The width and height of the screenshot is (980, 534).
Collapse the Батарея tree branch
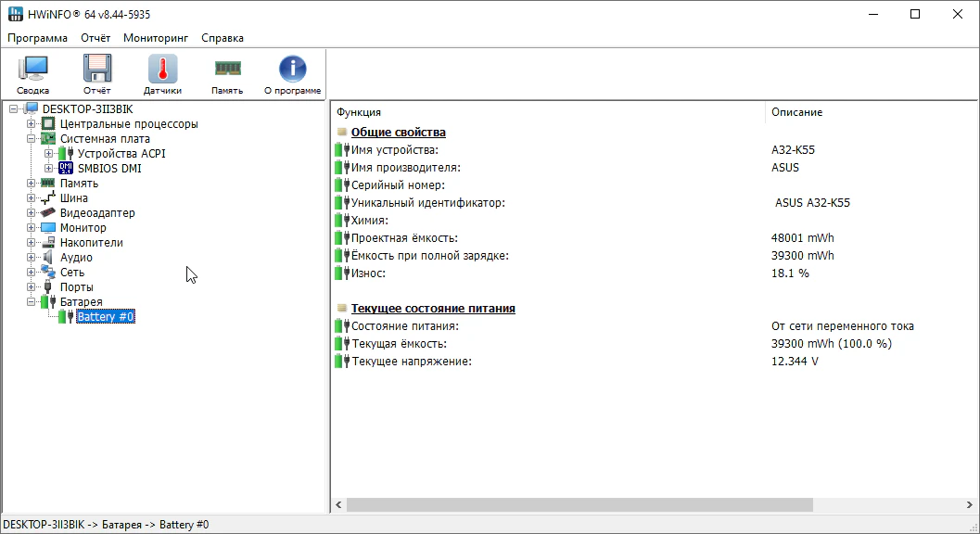[x=32, y=302]
